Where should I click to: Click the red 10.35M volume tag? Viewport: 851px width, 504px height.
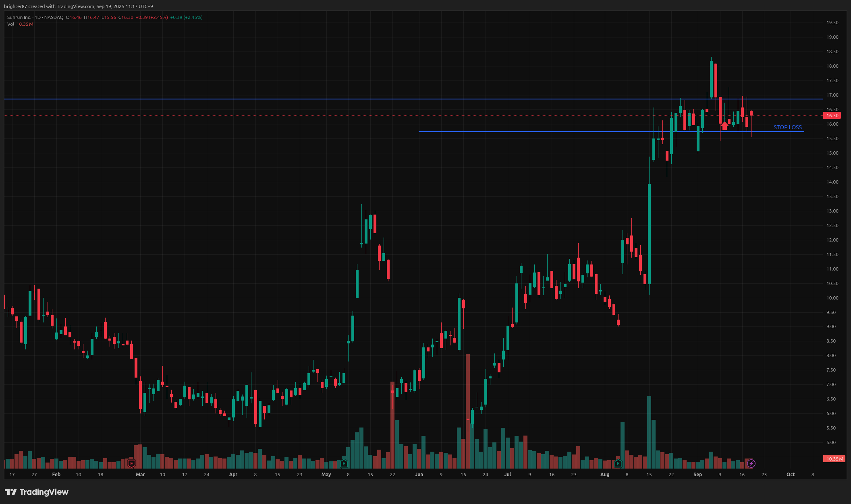tap(834, 459)
